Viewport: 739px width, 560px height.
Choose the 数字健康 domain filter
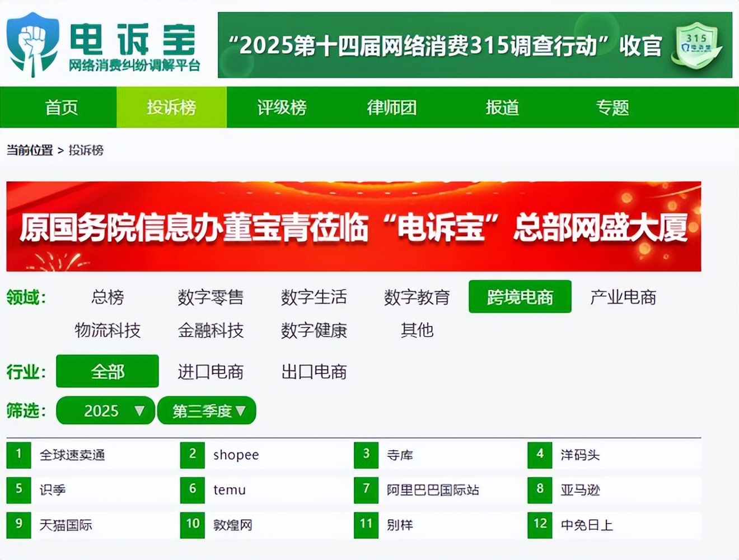pyautogui.click(x=314, y=330)
